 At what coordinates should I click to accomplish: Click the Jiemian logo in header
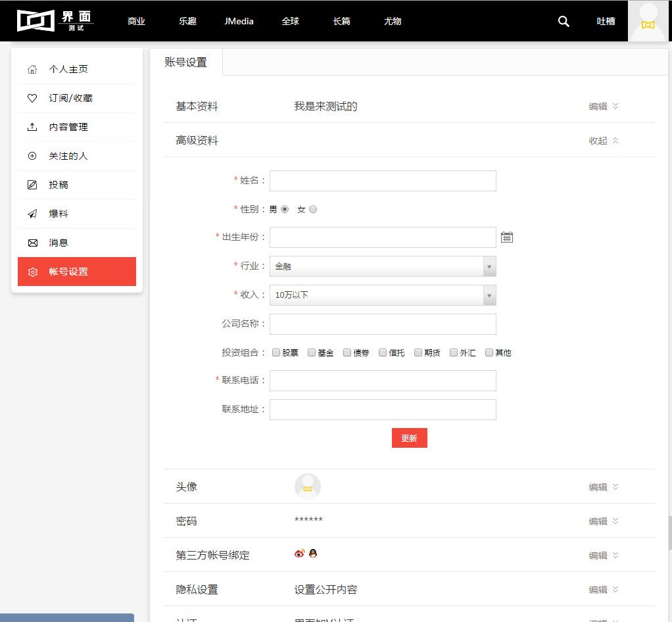(x=55, y=20)
